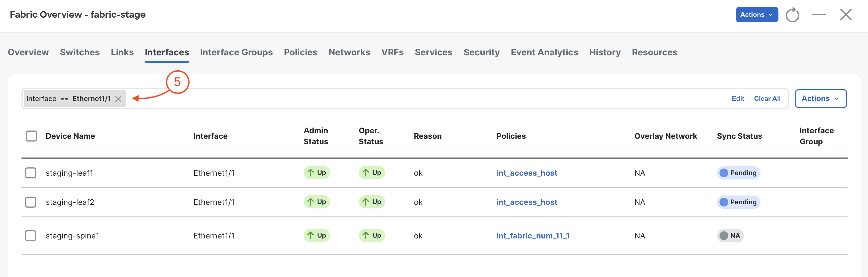Image resolution: width=868 pixels, height=277 pixels.
Task: Click Clear All filters link
Action: (767, 99)
